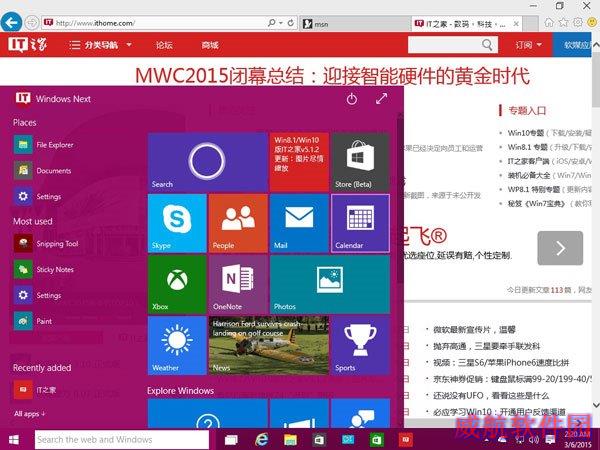The width and height of the screenshot is (600, 450).
Task: Open the taskbar clock 3/6/2015
Action: click(x=578, y=440)
